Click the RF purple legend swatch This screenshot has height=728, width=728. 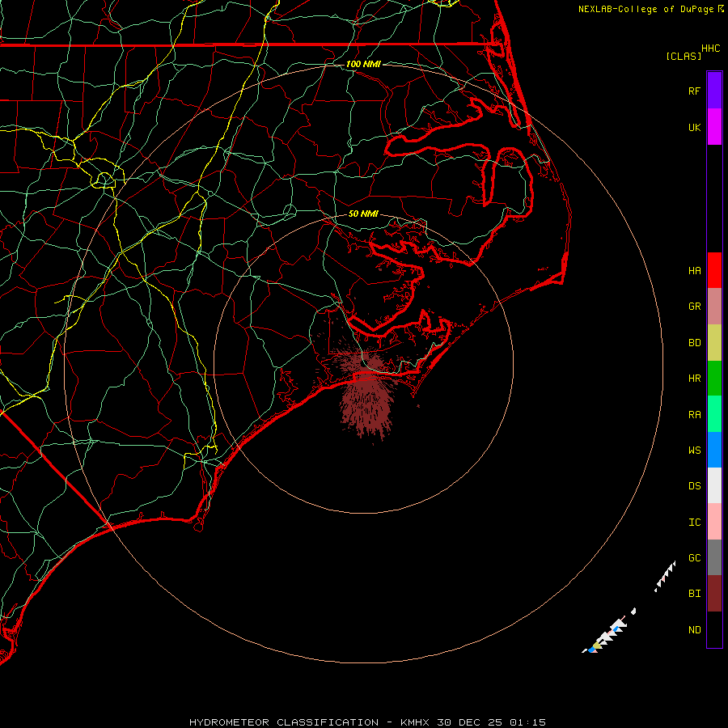714,91
